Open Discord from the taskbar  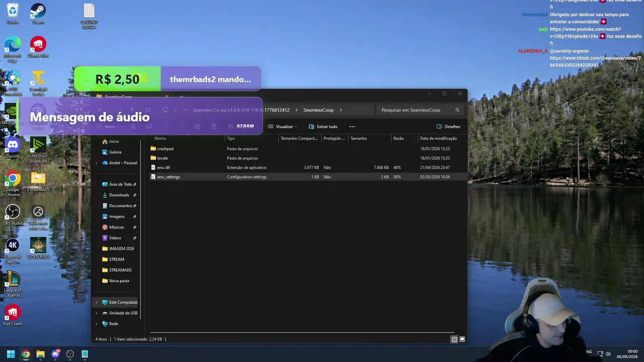click(55, 354)
